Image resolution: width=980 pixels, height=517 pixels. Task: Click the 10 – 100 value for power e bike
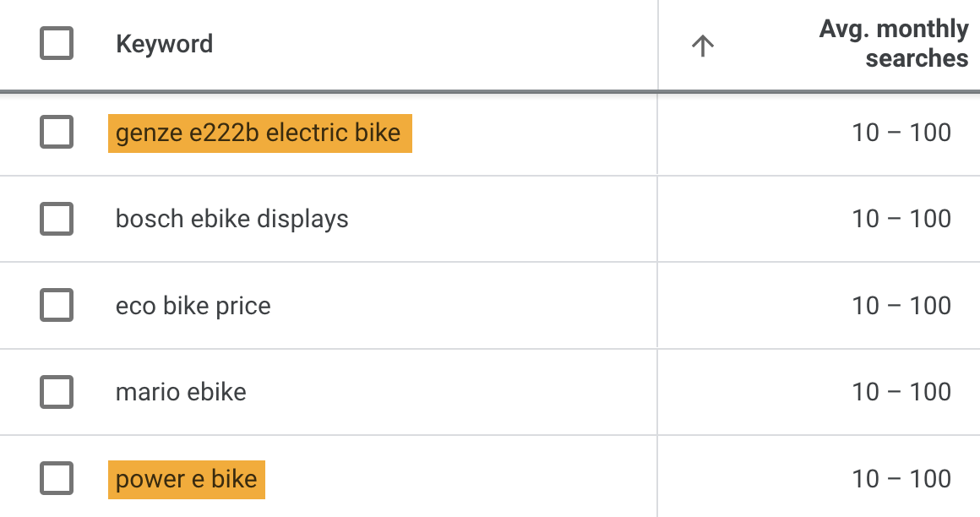pos(899,479)
